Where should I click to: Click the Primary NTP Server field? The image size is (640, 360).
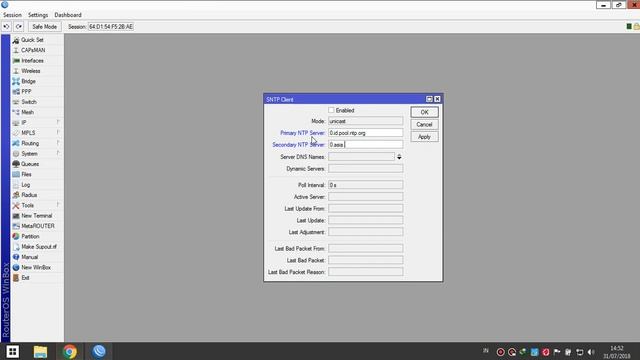click(x=365, y=133)
